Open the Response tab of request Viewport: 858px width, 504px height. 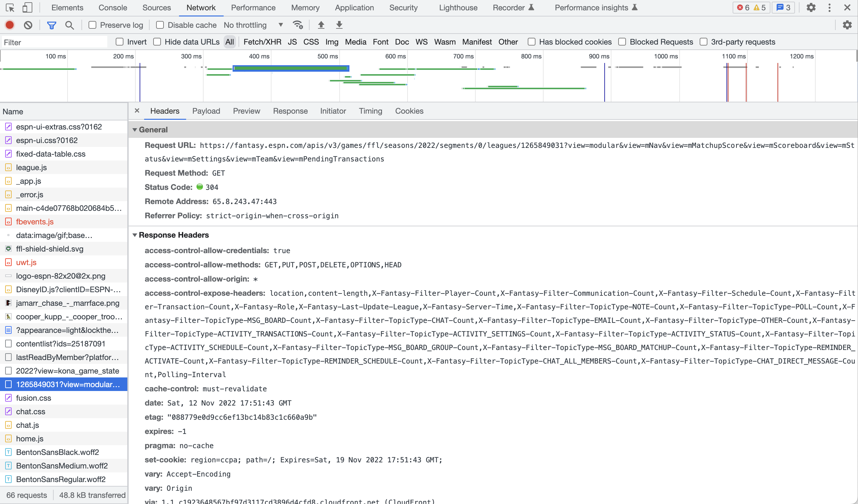(x=291, y=111)
